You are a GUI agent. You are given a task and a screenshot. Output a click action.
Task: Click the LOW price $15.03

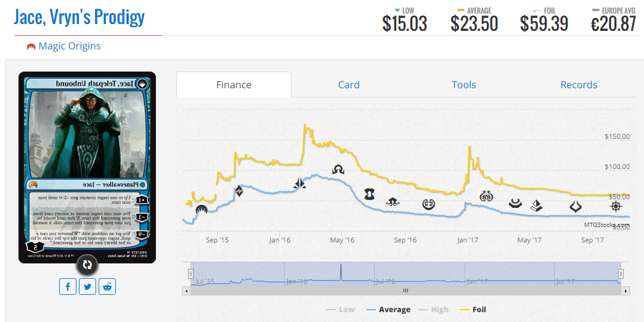point(405,23)
